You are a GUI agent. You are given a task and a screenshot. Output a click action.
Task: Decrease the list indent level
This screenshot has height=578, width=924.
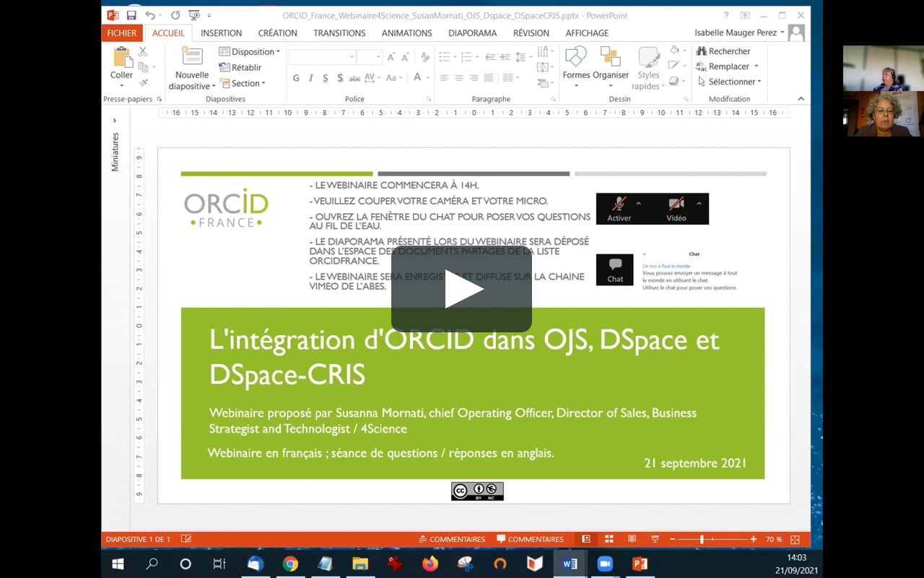(490, 57)
